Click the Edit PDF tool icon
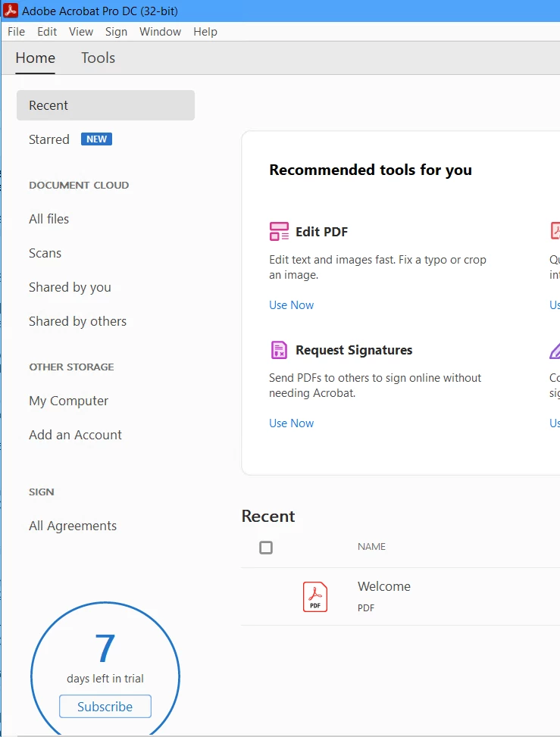This screenshot has height=737, width=560. coord(279,232)
